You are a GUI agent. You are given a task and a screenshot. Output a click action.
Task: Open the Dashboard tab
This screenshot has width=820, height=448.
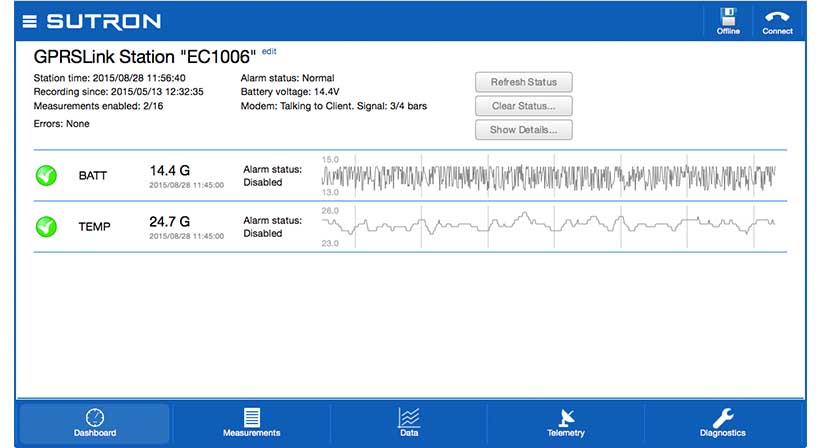pos(95,422)
